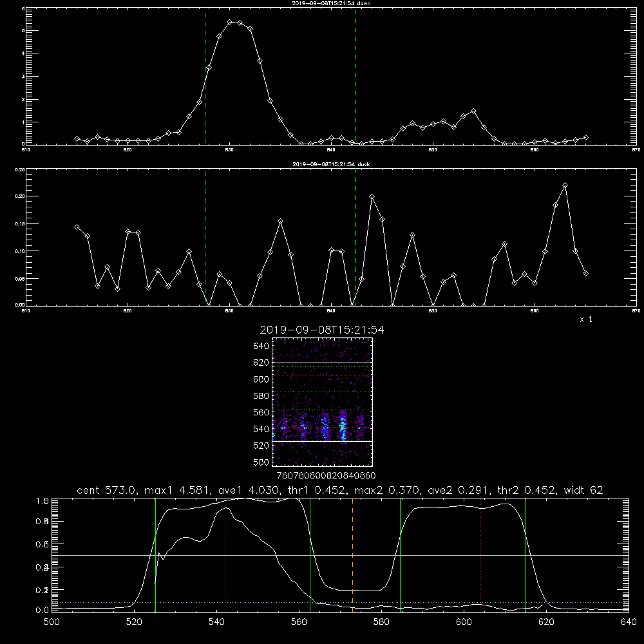Click the red dotted line near 604 in bottom plot
This screenshot has width=644, height=644.
(x=480, y=555)
